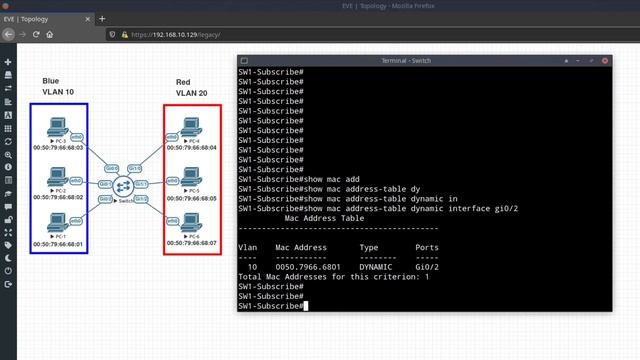Click MAC text 00:50:79:66:68:07 under PC-6
Image resolution: width=640 pixels, height=360 pixels.
coord(191,243)
